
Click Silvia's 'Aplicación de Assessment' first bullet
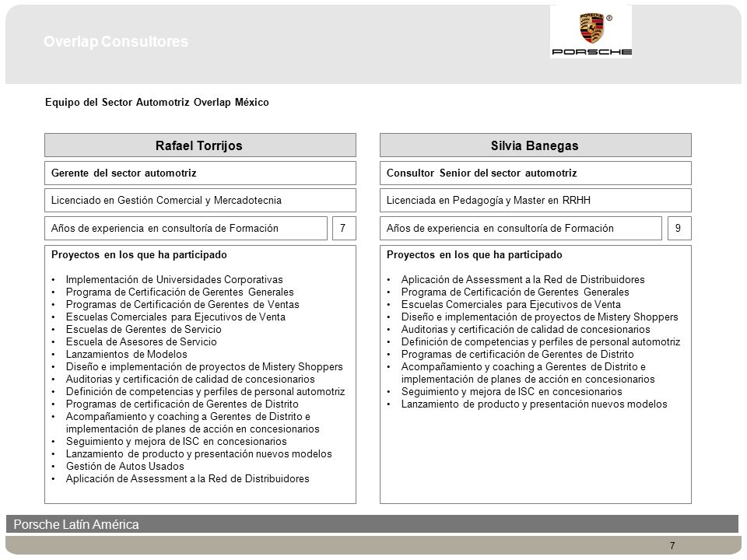click(523, 279)
